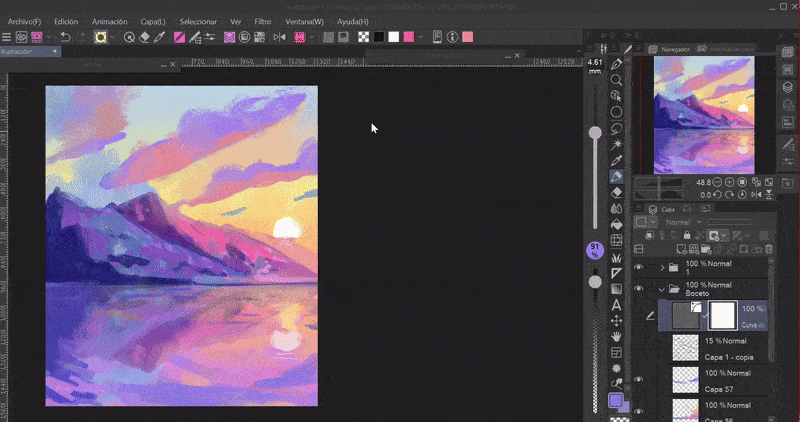Open the Animación menu
The height and width of the screenshot is (422, 800).
click(109, 21)
